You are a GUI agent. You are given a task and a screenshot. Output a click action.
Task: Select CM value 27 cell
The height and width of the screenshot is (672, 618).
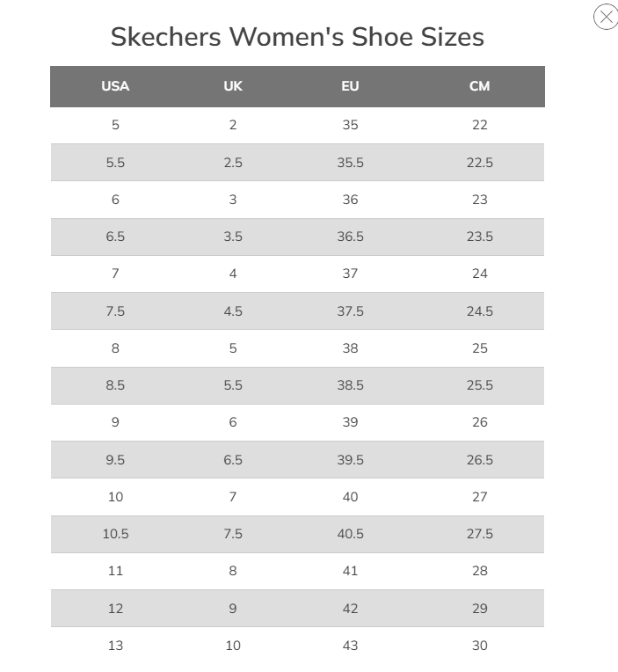(480, 497)
